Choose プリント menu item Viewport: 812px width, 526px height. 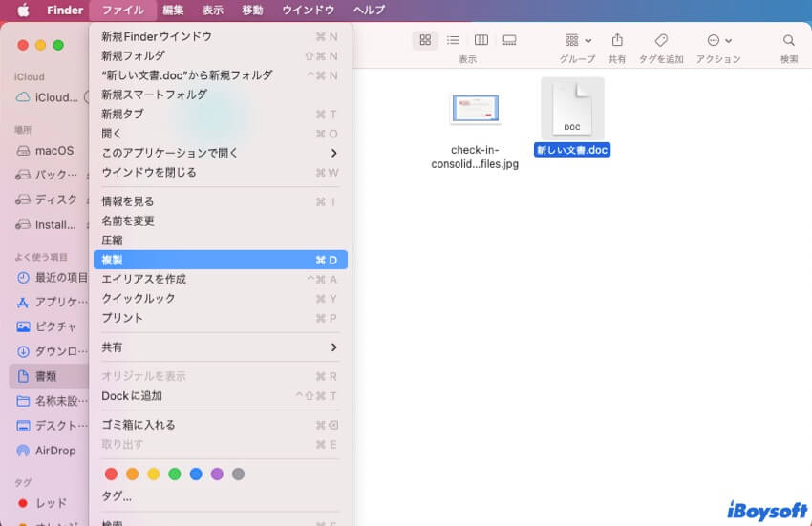pos(220,318)
